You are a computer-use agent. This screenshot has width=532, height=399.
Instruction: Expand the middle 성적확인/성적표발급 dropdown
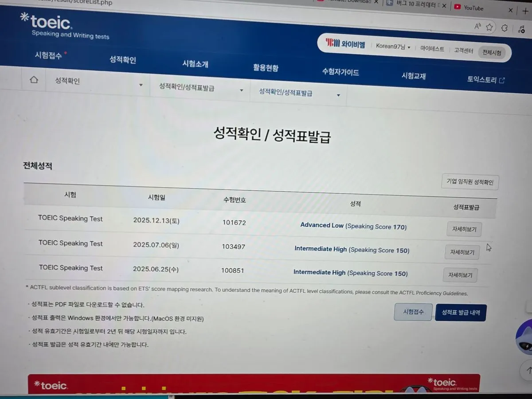tap(242, 90)
